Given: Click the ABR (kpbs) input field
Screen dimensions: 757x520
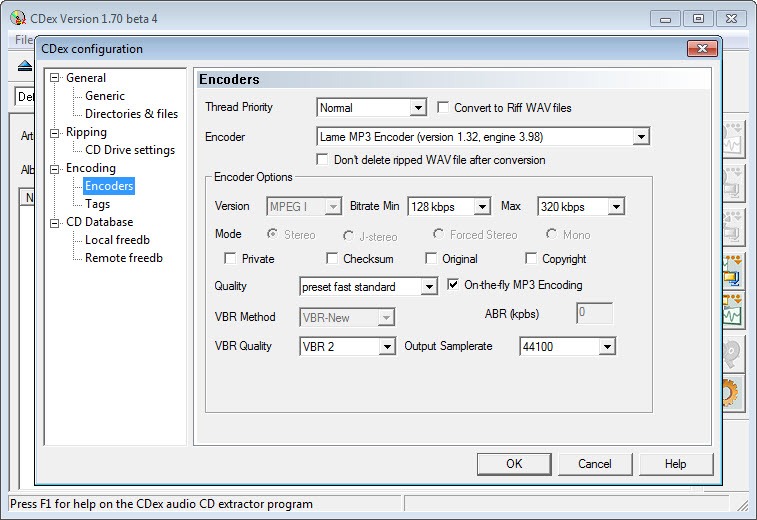Looking at the screenshot, I should (594, 313).
